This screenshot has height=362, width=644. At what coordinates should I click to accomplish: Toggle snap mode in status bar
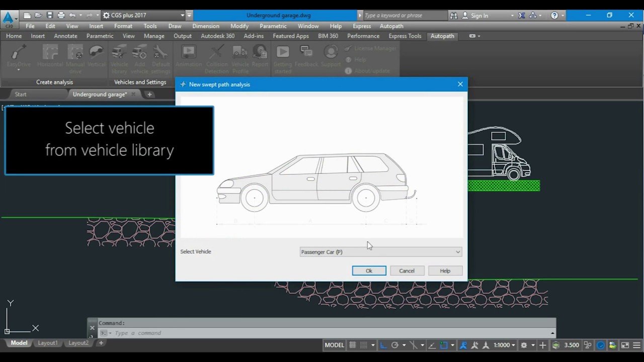click(x=364, y=345)
